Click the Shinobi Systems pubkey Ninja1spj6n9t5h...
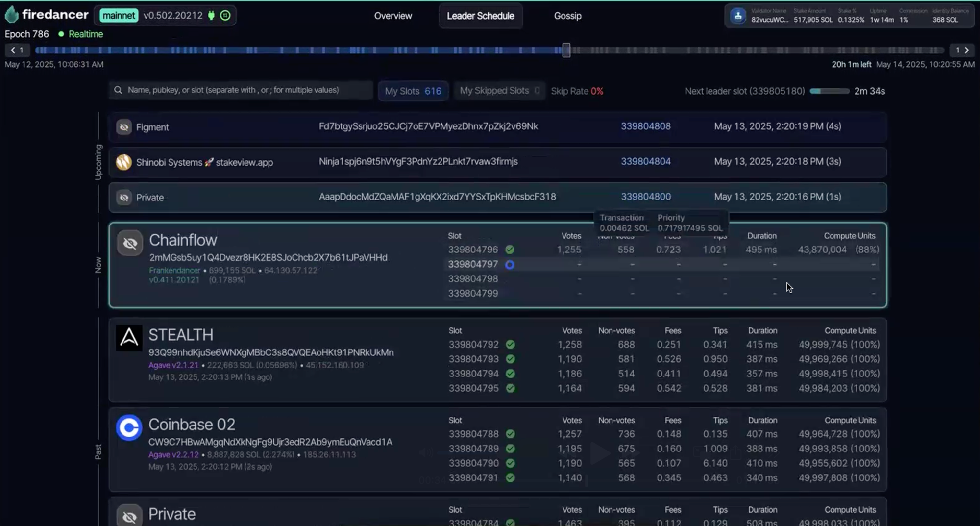This screenshot has width=980, height=526. point(418,161)
